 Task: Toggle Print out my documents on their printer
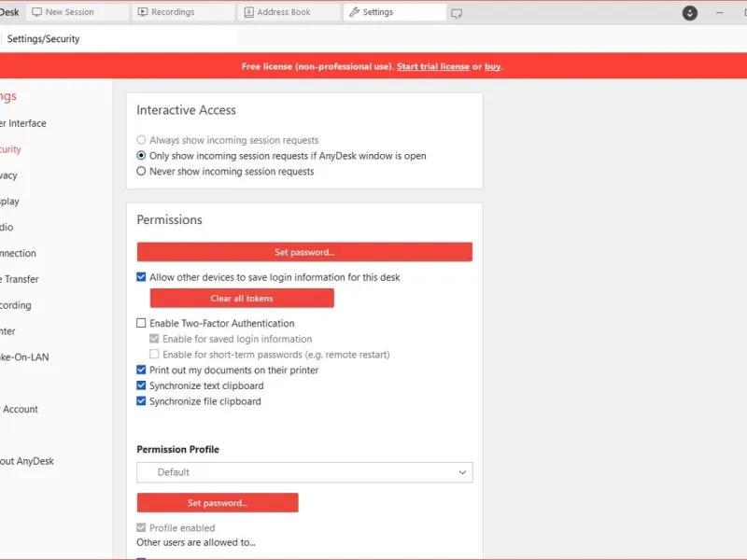tap(141, 370)
